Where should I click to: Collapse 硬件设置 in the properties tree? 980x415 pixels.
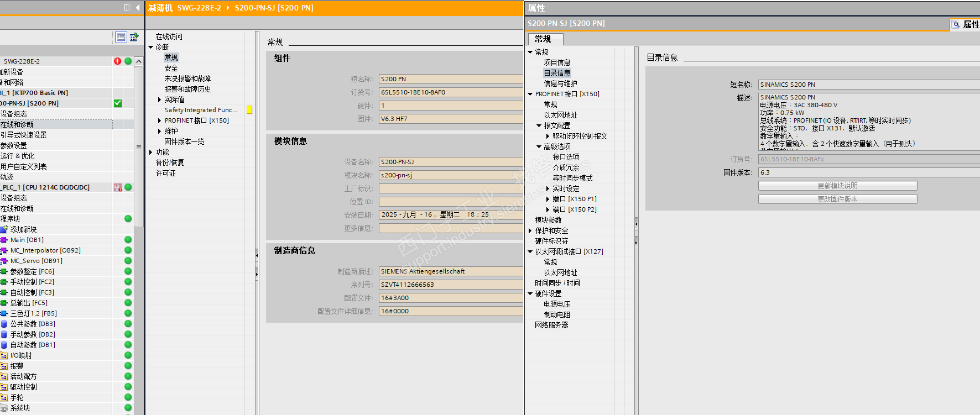tap(530, 293)
